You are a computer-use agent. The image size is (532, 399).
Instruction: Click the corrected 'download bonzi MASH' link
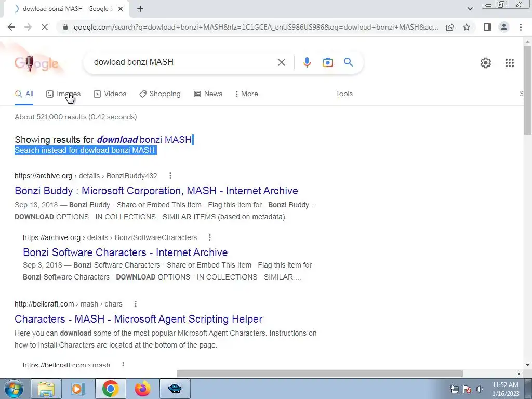[144, 139]
